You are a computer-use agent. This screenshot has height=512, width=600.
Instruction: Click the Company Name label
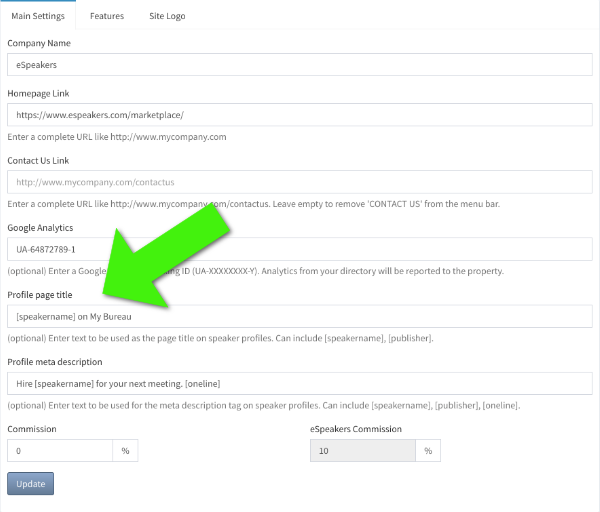[39, 43]
